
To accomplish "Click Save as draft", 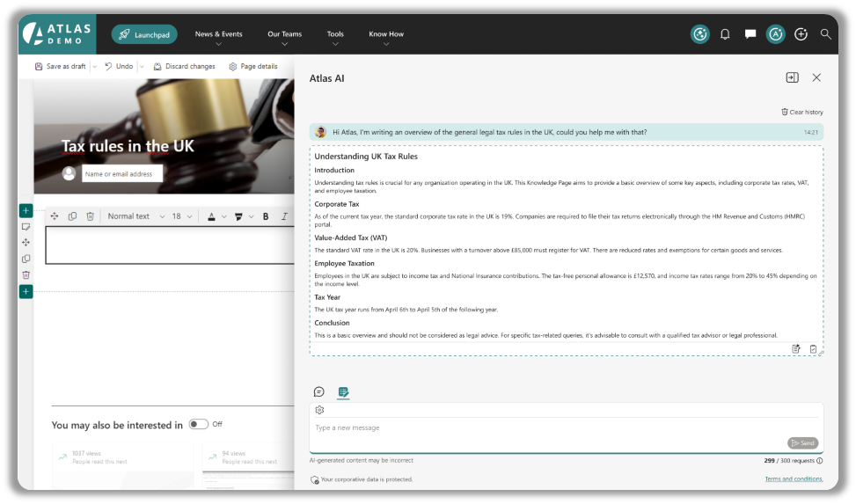I will (x=60, y=66).
